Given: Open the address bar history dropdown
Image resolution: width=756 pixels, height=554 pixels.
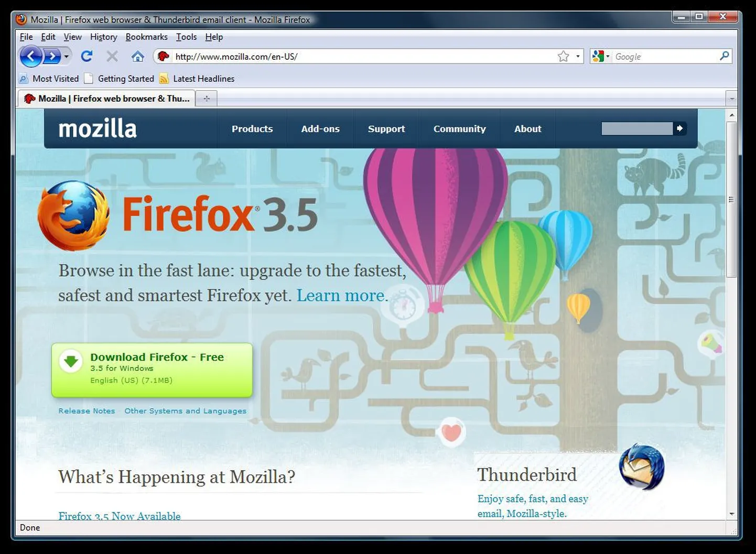Looking at the screenshot, I should click(x=578, y=56).
